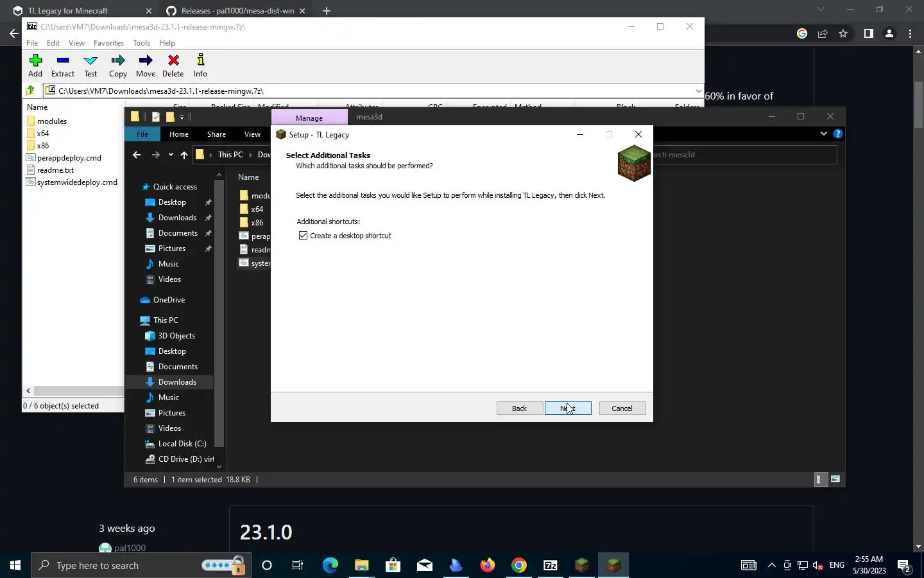Select Local Disk (C:) in navigation pane
924x578 pixels.
point(176,444)
